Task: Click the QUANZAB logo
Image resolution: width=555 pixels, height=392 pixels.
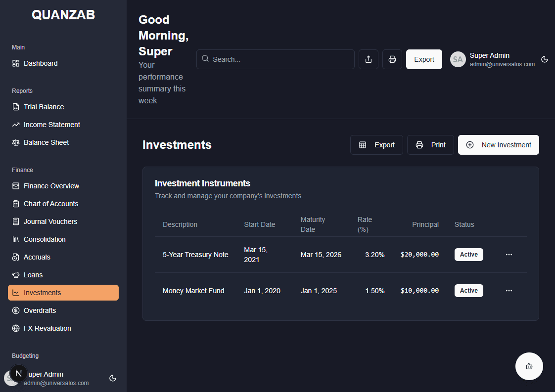Action: (x=63, y=15)
